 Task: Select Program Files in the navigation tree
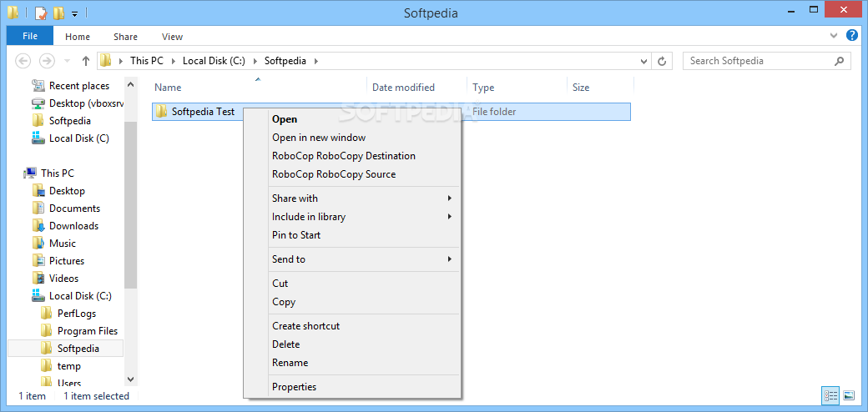[x=88, y=331]
